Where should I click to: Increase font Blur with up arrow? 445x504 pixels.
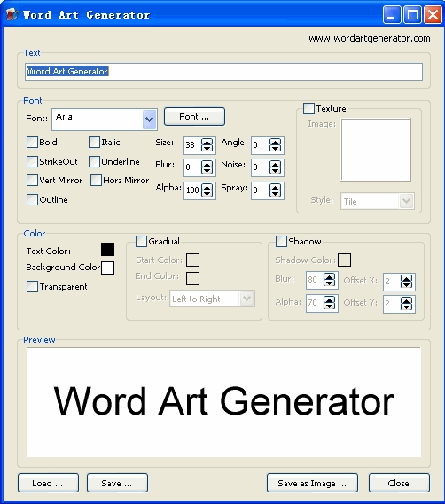207,164
